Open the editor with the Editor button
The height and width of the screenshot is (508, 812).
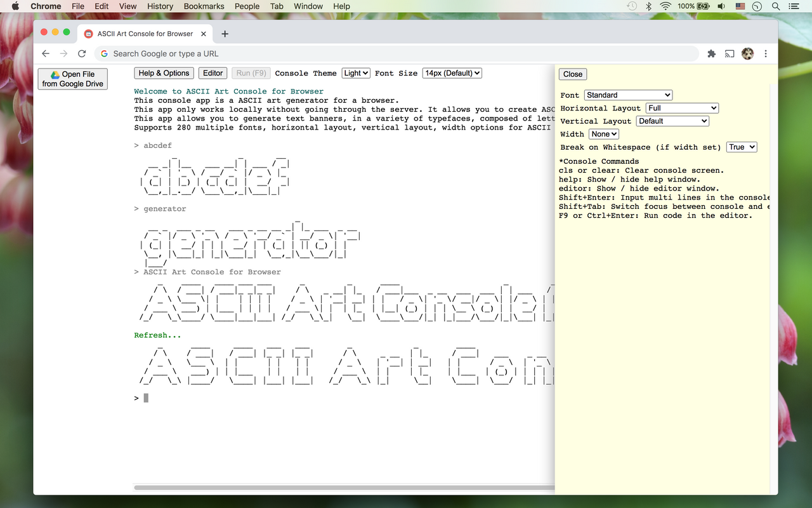click(213, 73)
